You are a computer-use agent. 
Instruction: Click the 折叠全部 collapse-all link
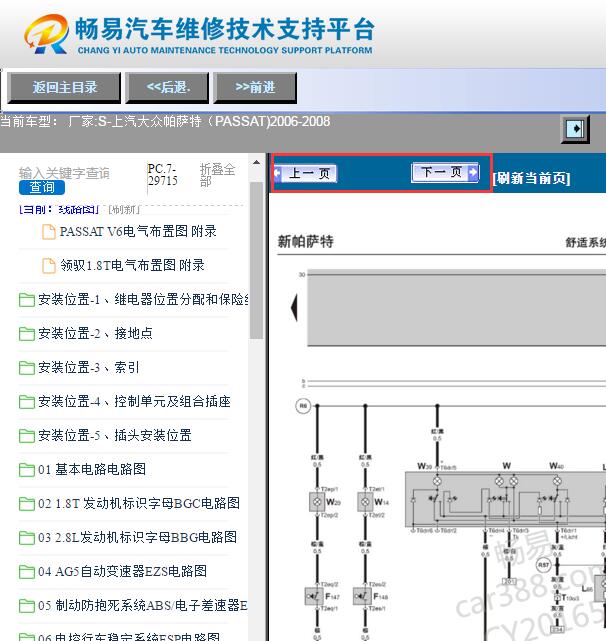click(x=217, y=175)
